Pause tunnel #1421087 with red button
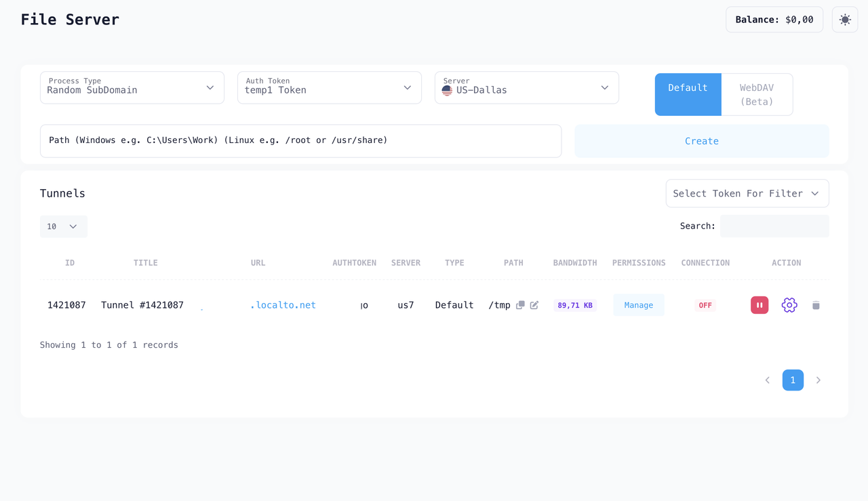 pos(759,305)
